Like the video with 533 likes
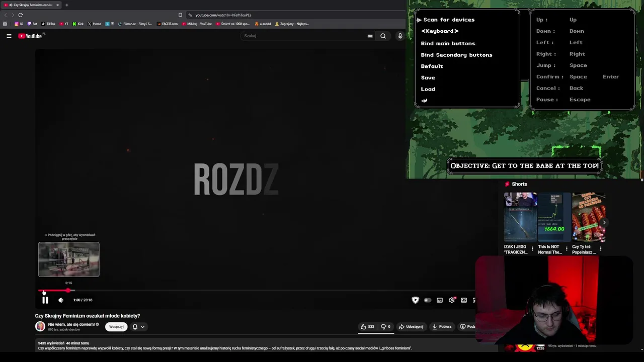 pos(367,327)
